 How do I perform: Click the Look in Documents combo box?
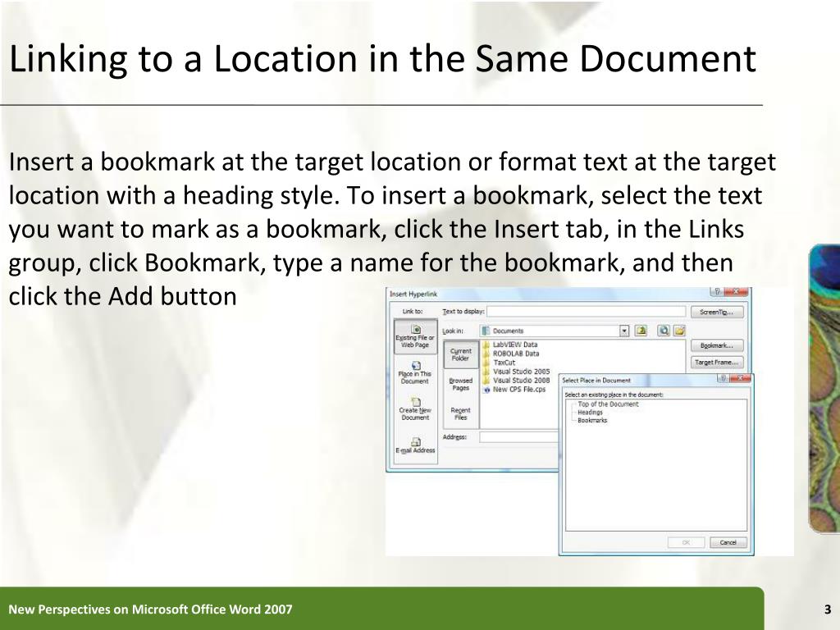tap(555, 331)
